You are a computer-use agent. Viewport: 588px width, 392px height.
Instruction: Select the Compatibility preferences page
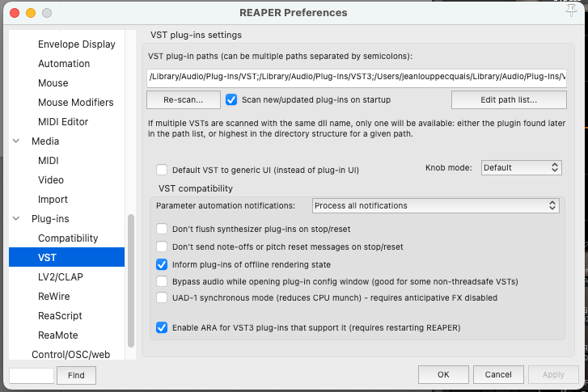click(x=68, y=238)
